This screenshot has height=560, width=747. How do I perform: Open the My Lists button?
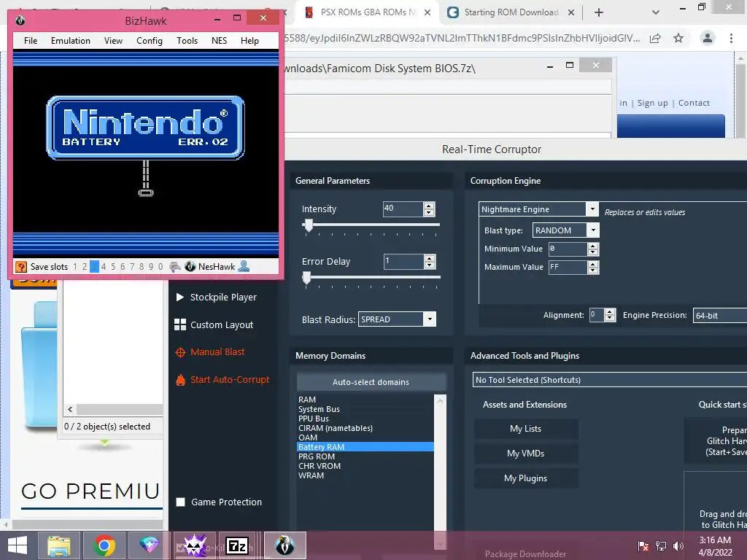pos(526,429)
